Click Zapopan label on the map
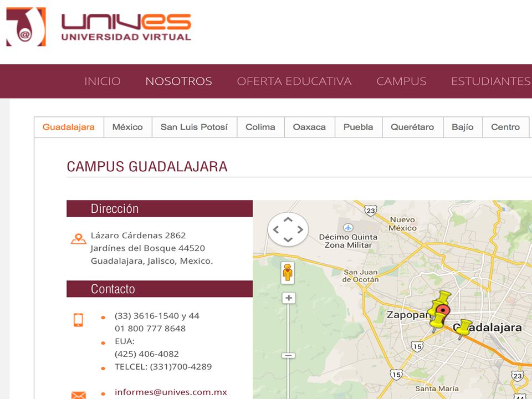This screenshot has width=532, height=399. tap(409, 315)
